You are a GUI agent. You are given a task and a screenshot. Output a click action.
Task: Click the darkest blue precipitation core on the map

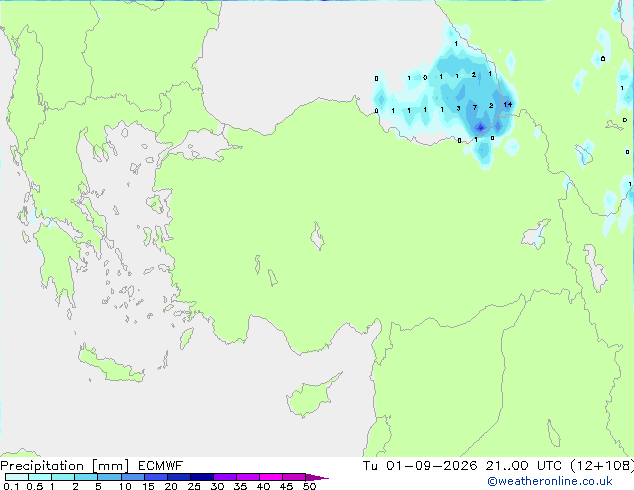[x=480, y=128]
